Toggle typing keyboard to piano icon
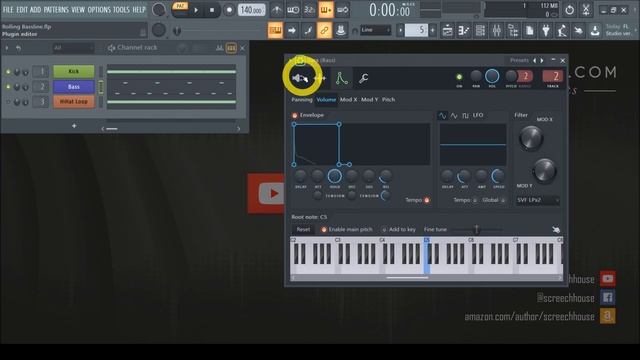Viewport: 640px width, 360px height. click(x=275, y=30)
